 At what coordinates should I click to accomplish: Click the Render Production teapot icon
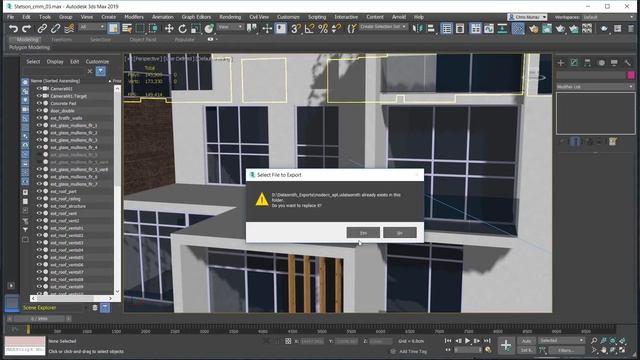pyautogui.click(x=560, y=29)
